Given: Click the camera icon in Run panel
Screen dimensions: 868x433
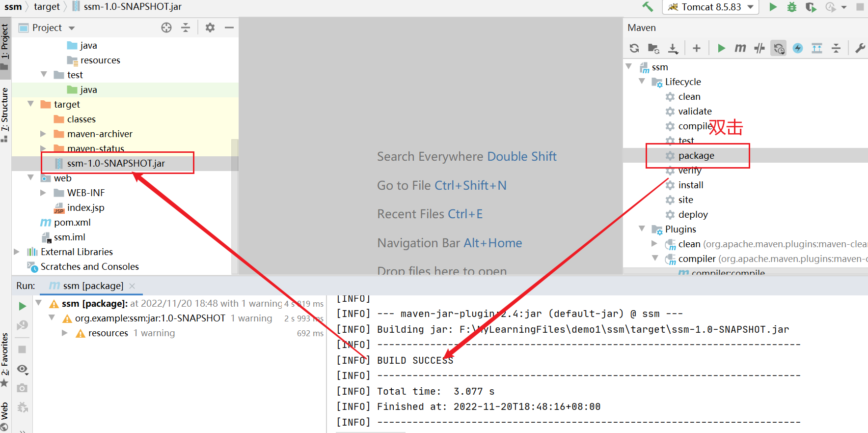Looking at the screenshot, I should tap(22, 388).
